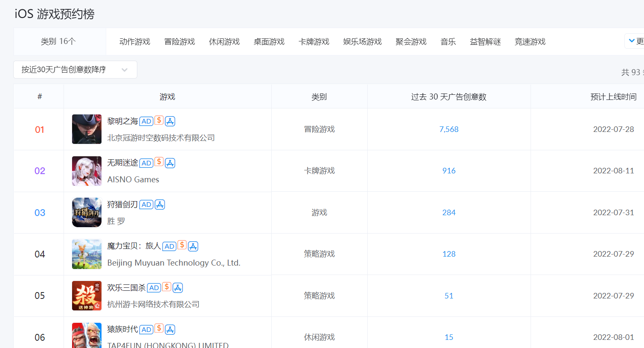Click AD badge next to 魔力宝贝：旅人

pos(169,246)
